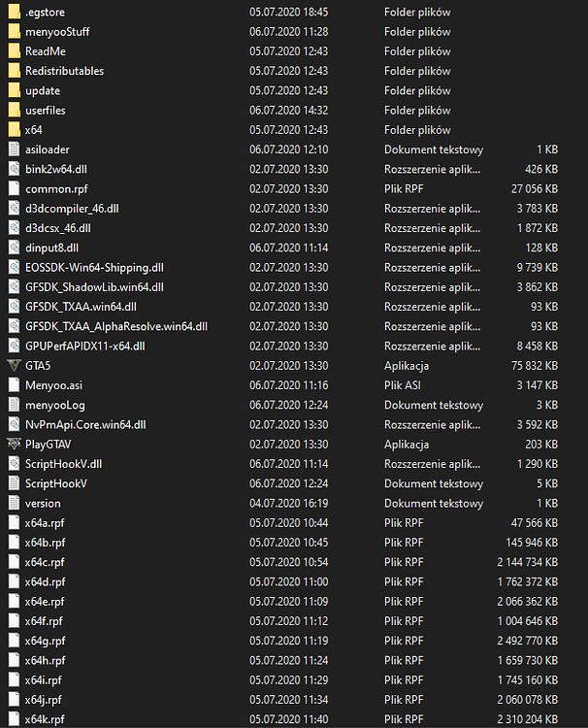Select the x64a.rpf file
Image resolution: width=588 pixels, height=728 pixels.
click(45, 523)
